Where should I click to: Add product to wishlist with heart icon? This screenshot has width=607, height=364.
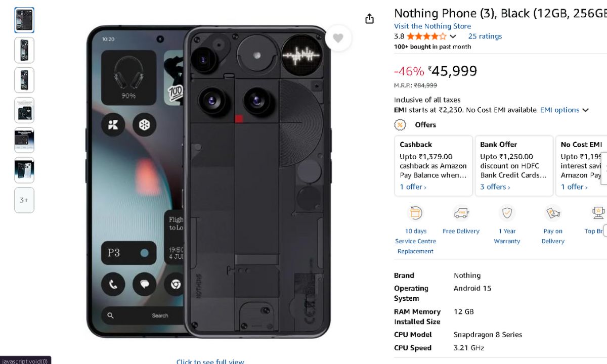[x=338, y=38]
